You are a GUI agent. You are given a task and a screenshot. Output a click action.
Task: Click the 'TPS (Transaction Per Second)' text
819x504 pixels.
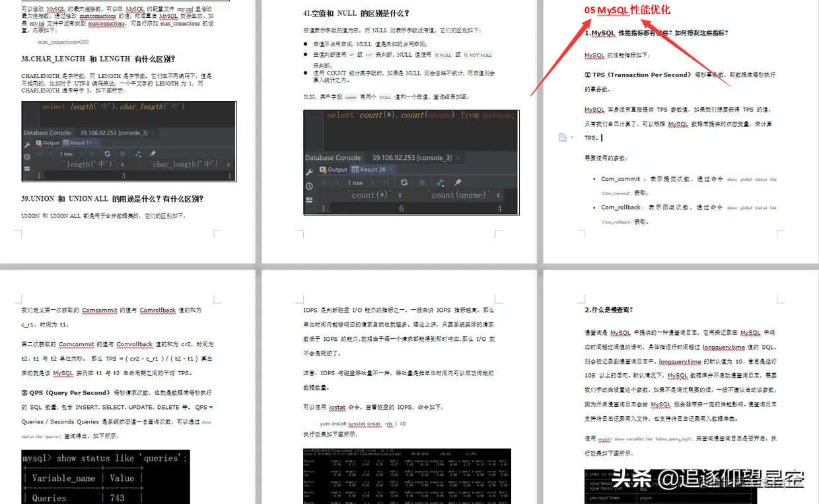(641, 75)
